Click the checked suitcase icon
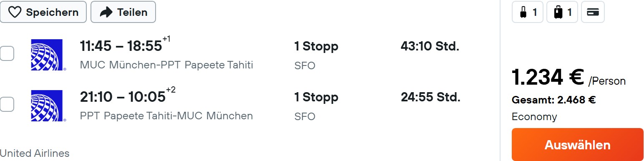The width and height of the screenshot is (644, 161). pos(558,12)
